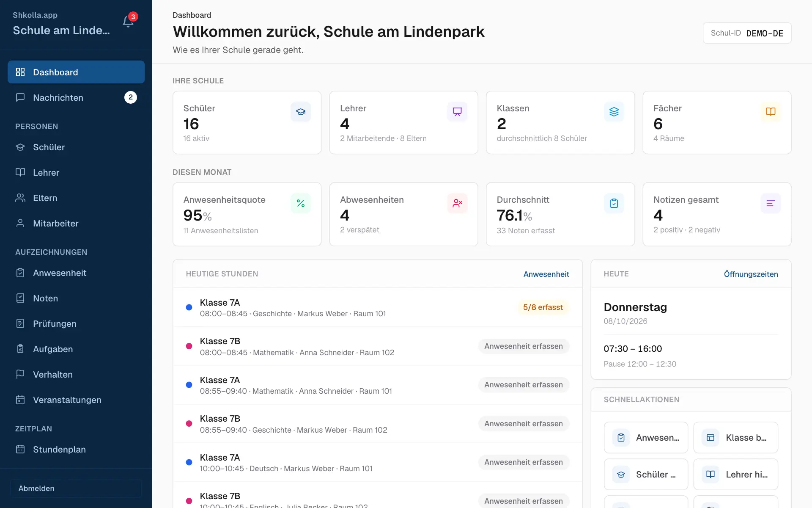Click the Mitarbeiter person icon in sidebar

pos(20,223)
